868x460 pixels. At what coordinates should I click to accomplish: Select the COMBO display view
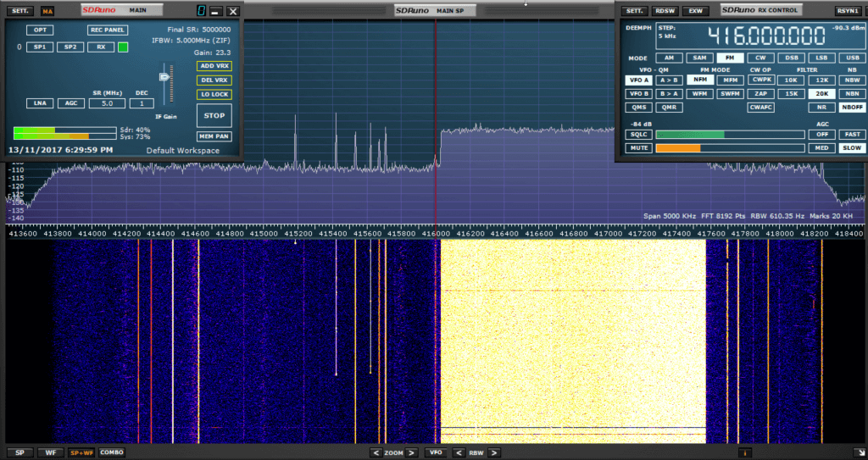click(x=111, y=452)
